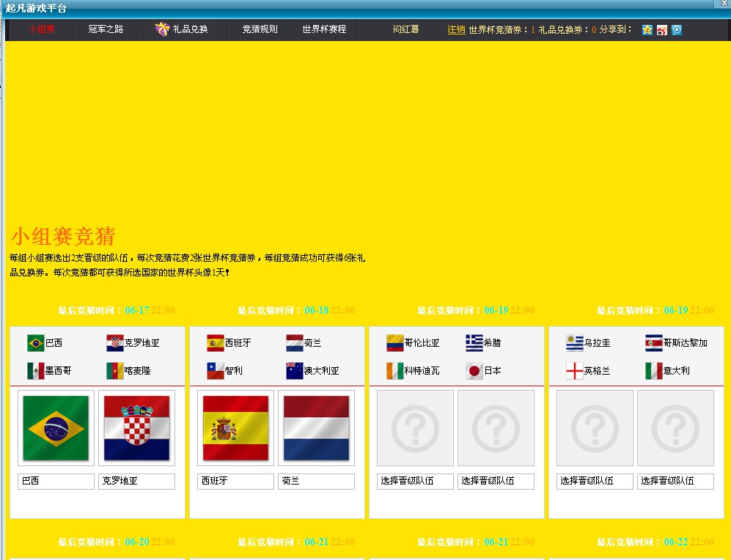Click deadline text 06-17 22:00
Image resolution: width=731 pixels, height=560 pixels.
pos(150,310)
